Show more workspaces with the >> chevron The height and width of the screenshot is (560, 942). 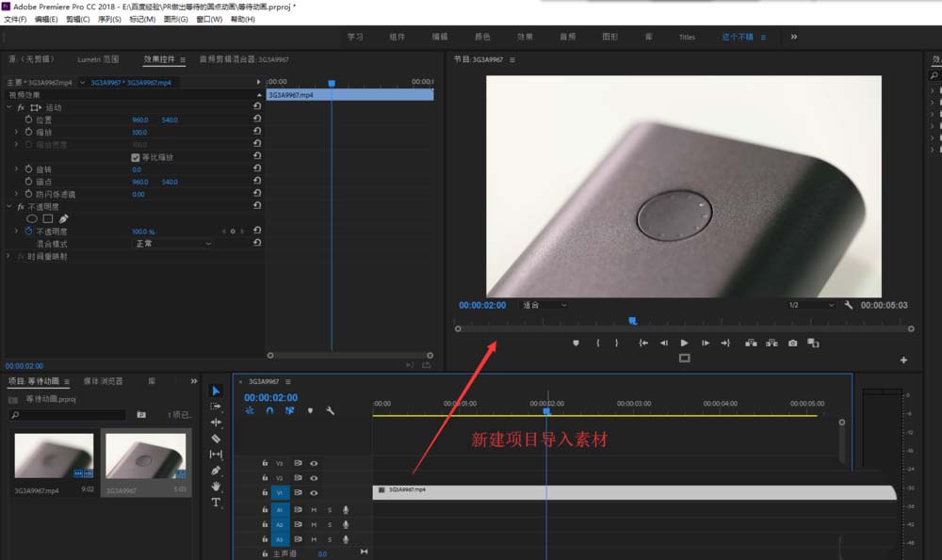(793, 37)
